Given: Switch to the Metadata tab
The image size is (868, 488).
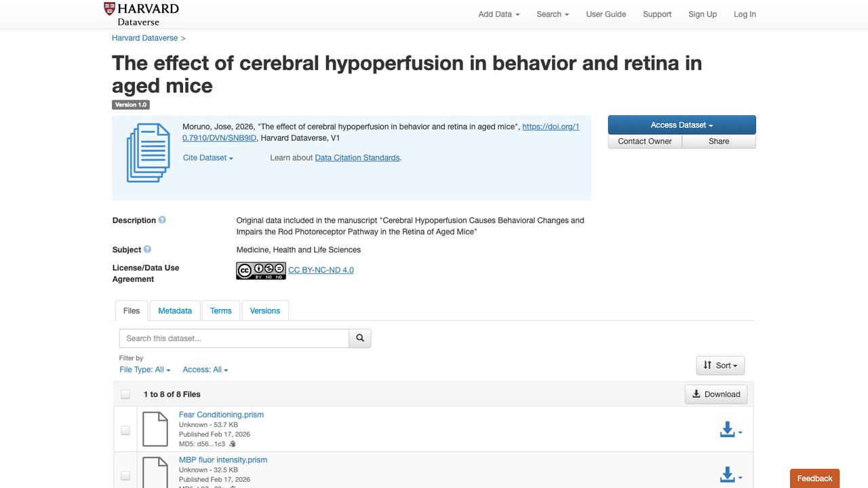Looking at the screenshot, I should (175, 310).
